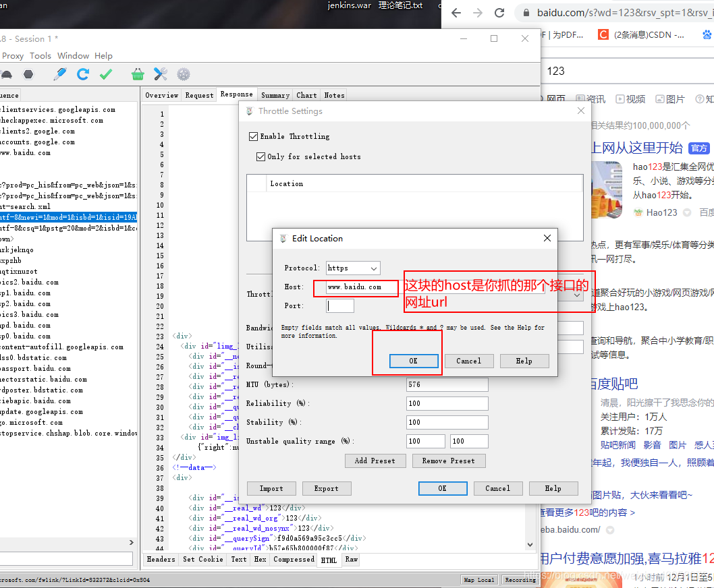The width and height of the screenshot is (714, 588).
Task: Click the Reliability percent field
Action: [447, 403]
